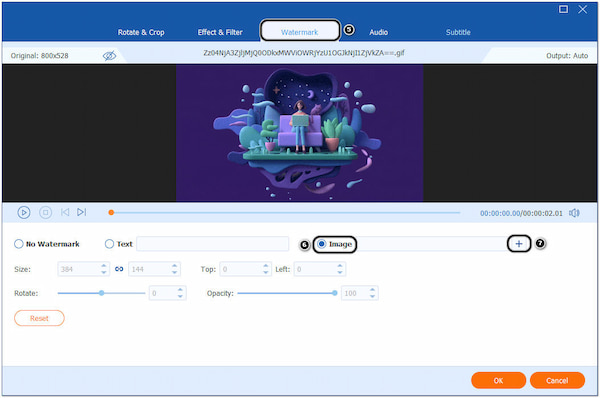Open the Watermark tab
This screenshot has height=398, width=600.
coord(300,32)
